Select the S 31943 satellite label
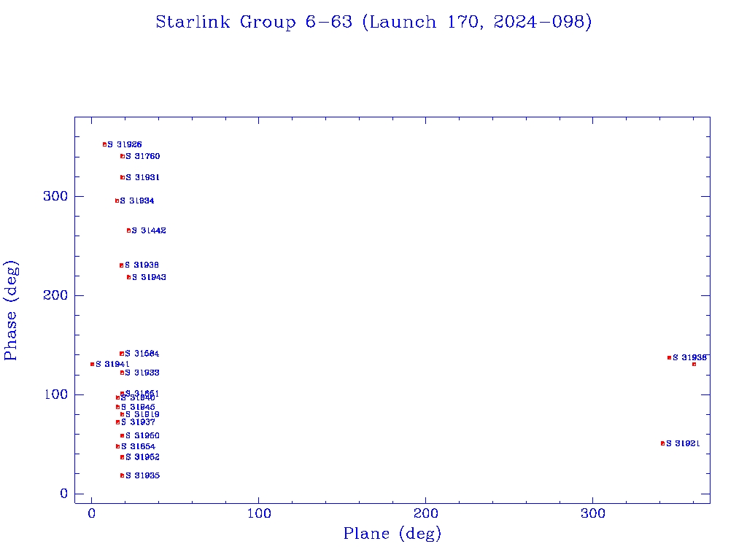747x560 pixels. (x=149, y=277)
